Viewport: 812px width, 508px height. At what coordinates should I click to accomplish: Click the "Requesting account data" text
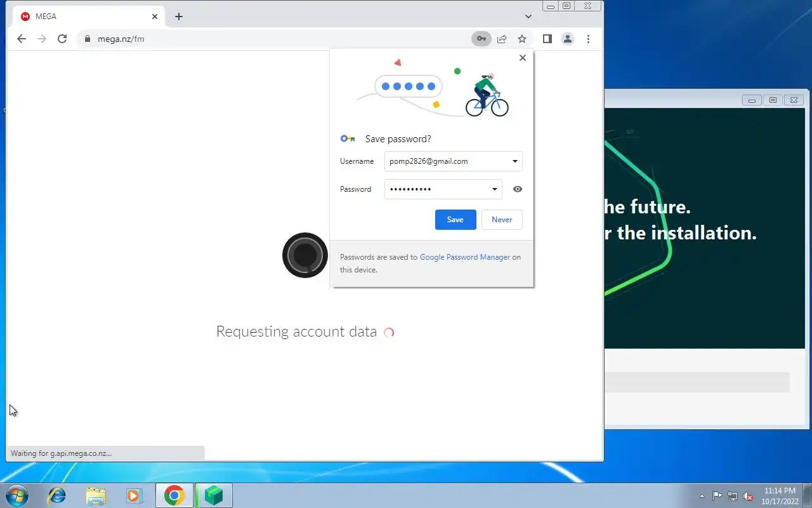(296, 331)
